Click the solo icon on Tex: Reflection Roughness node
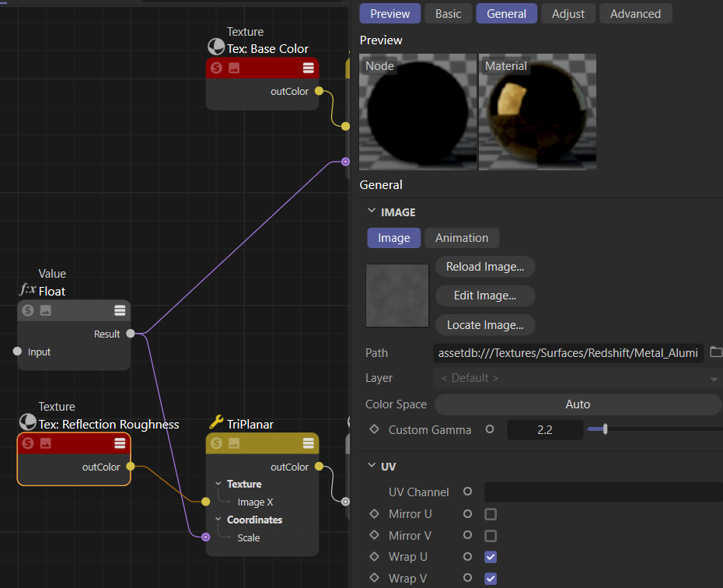Image resolution: width=723 pixels, height=588 pixels. (x=28, y=443)
